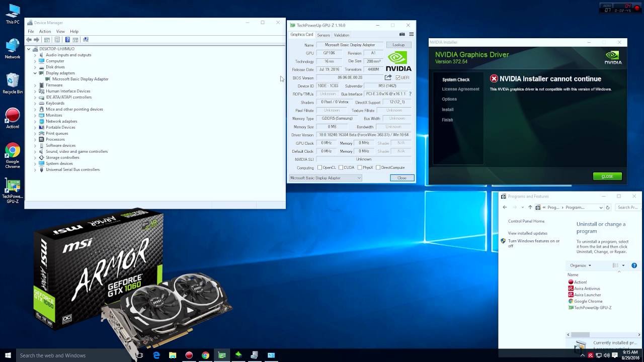
Task: Open the Action Center notification icon
Action: point(615,355)
